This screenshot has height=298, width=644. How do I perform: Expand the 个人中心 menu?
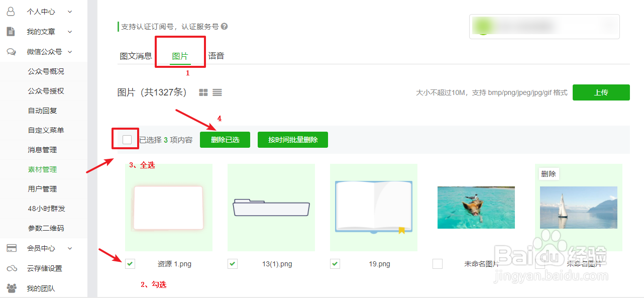[x=69, y=11]
